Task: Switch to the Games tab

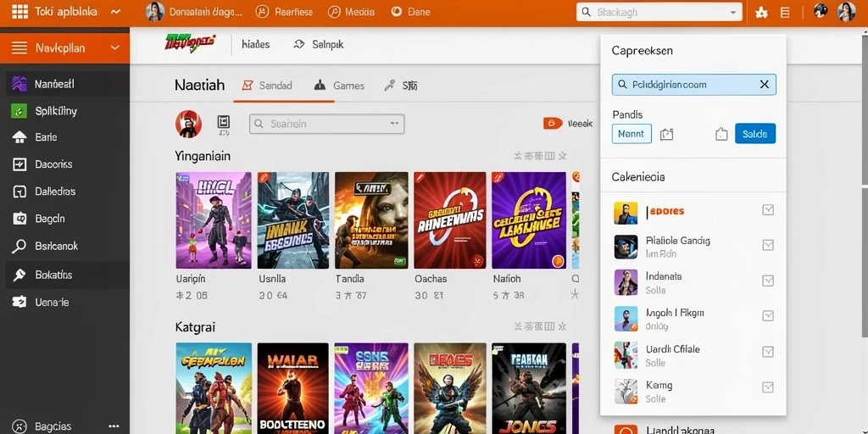Action: [339, 86]
